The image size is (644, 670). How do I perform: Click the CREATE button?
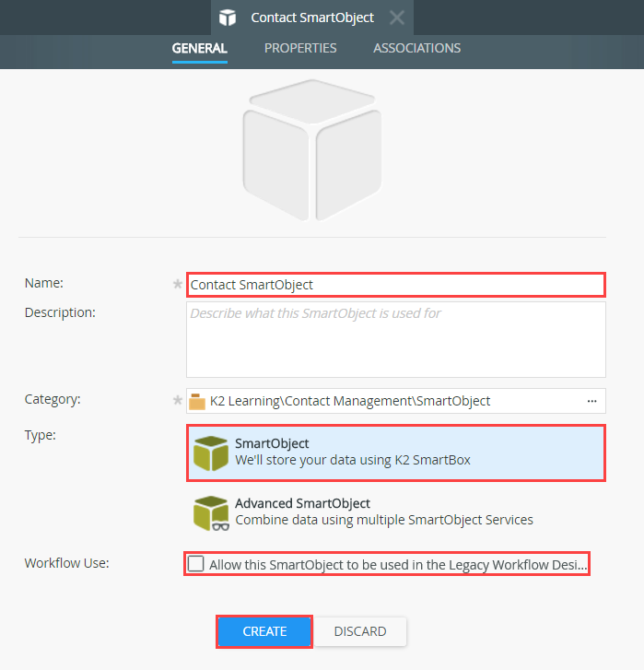point(264,631)
